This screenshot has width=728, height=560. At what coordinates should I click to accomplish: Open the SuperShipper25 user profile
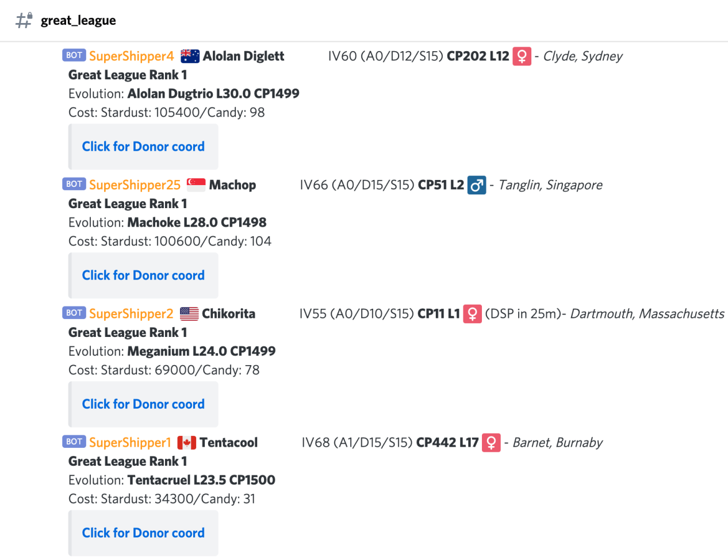click(x=135, y=185)
